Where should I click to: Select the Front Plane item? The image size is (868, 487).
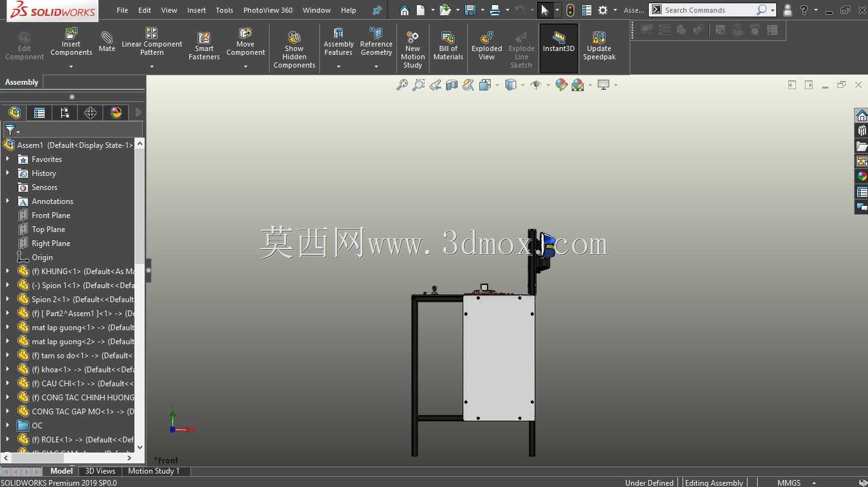(x=51, y=215)
